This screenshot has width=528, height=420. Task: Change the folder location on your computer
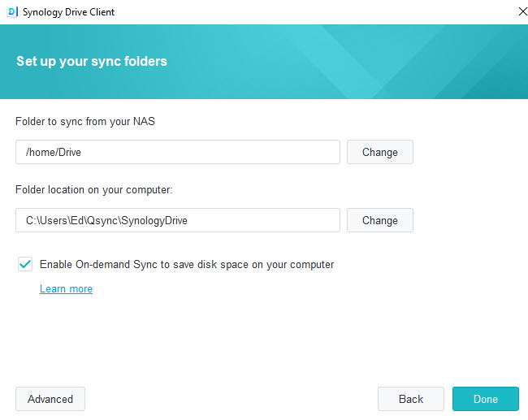380,220
